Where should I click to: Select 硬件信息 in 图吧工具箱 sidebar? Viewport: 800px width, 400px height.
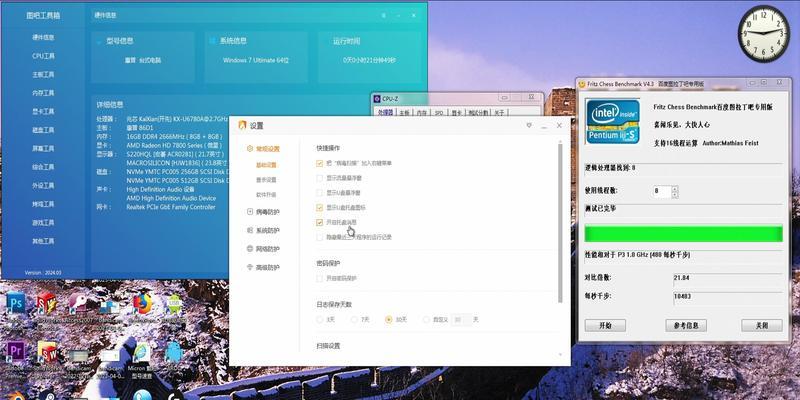43,37
